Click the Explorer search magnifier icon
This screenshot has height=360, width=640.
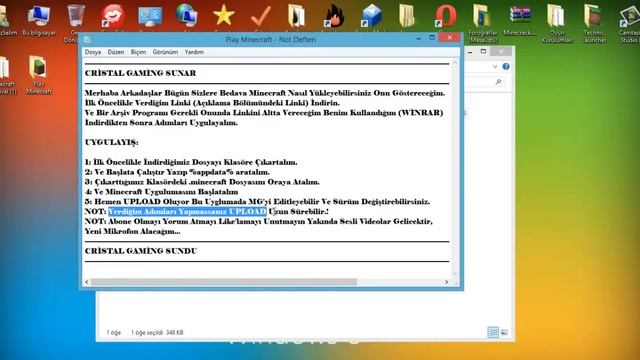point(498,82)
